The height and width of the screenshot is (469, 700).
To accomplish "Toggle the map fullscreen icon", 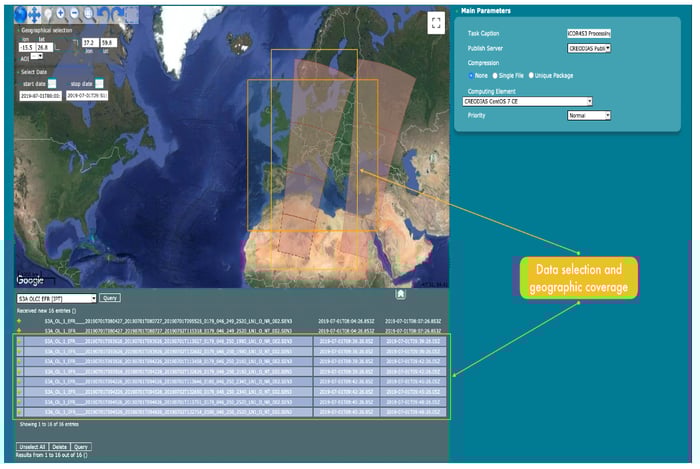I will pyautogui.click(x=436, y=23).
